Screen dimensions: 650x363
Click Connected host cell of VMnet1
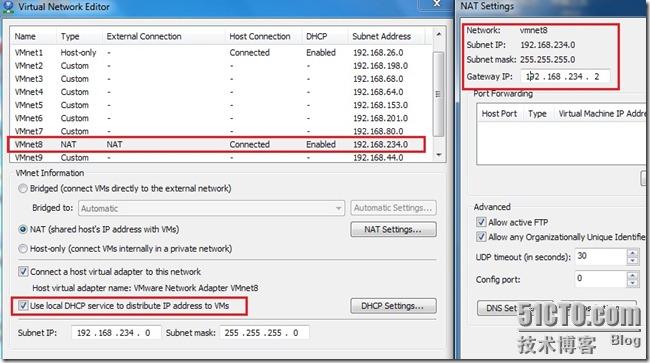[x=250, y=53]
